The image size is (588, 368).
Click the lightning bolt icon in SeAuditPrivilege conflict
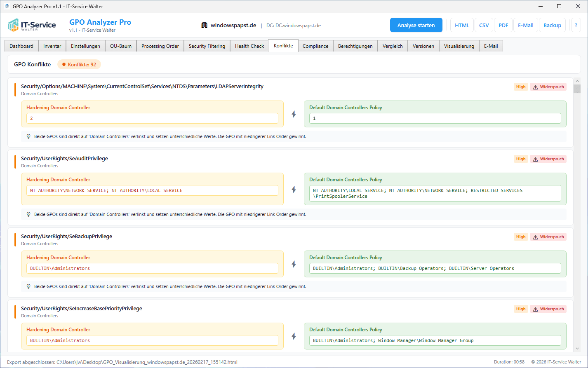coord(294,190)
